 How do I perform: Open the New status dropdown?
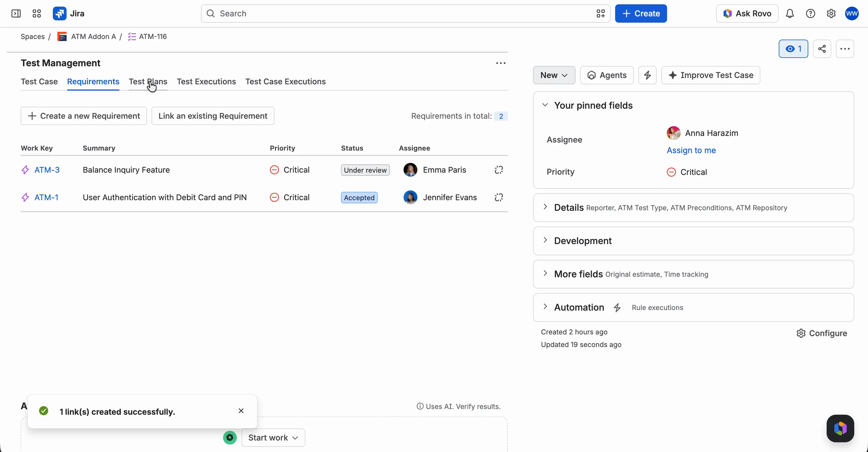pos(554,75)
